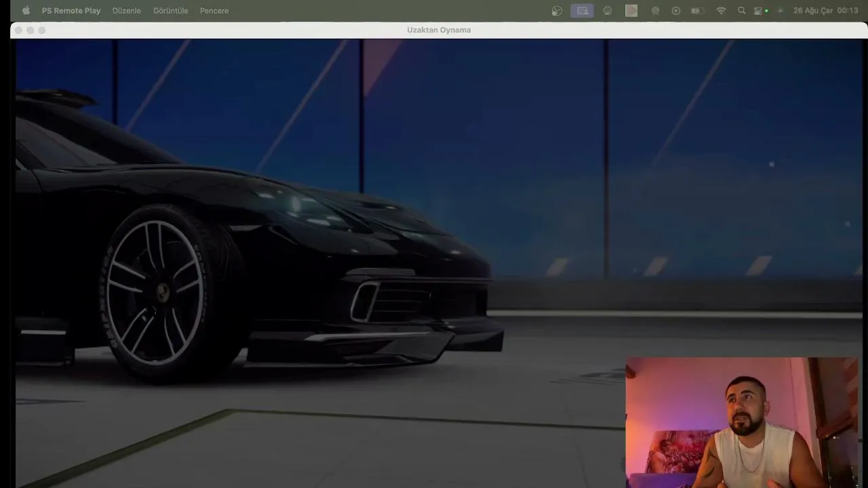Viewport: 868px width, 488px height.
Task: Click the ribbon badge menu bar icon
Action: 656,11
